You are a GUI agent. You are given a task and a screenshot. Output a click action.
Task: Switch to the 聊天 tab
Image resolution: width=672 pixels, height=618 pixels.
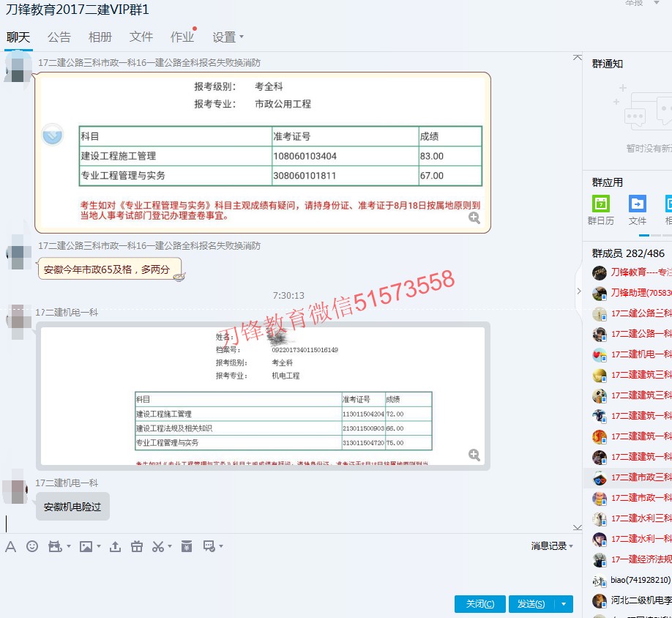(x=18, y=37)
